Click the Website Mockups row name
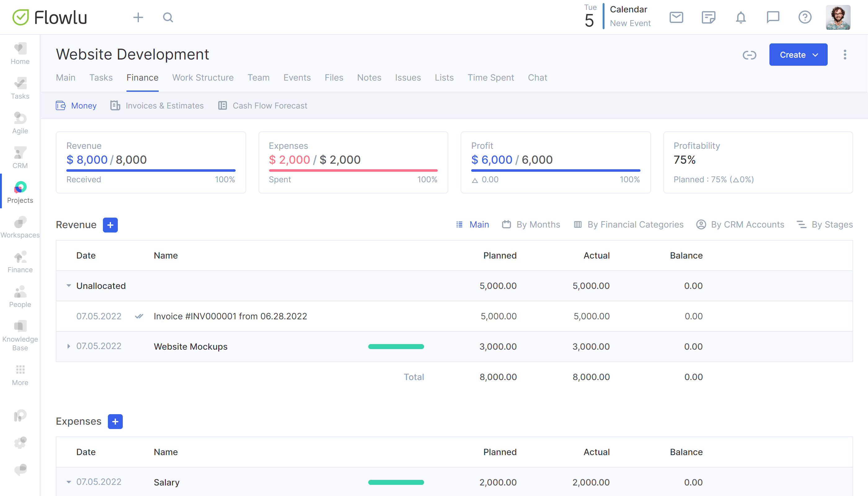Screen dimensions: 868x496 click(190, 347)
